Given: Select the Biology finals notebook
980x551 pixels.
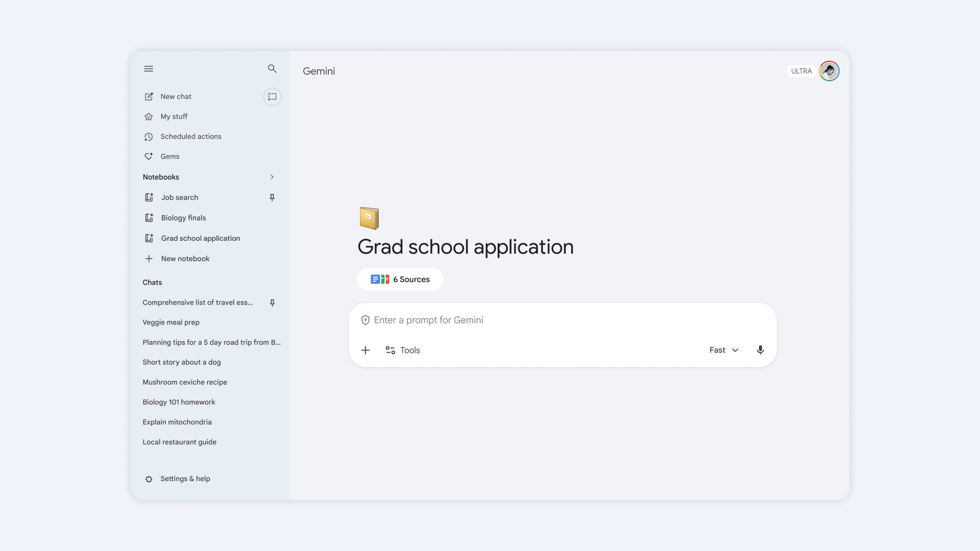Looking at the screenshot, I should tap(183, 218).
